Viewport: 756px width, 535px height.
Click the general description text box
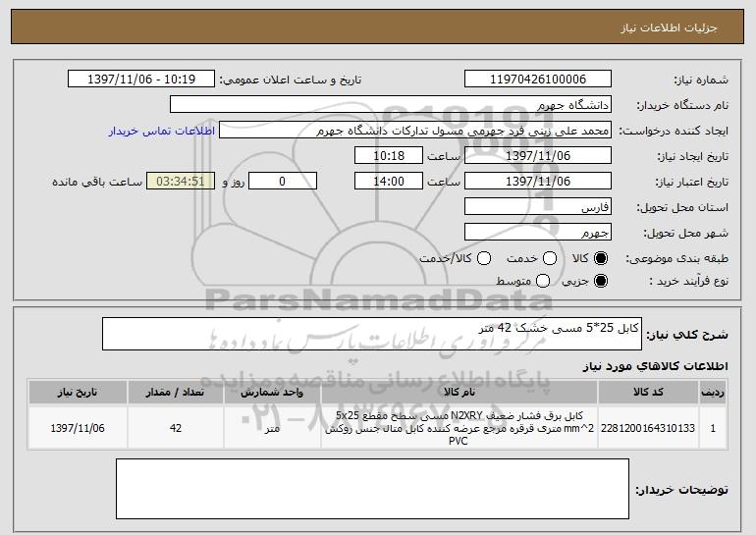tap(372, 334)
